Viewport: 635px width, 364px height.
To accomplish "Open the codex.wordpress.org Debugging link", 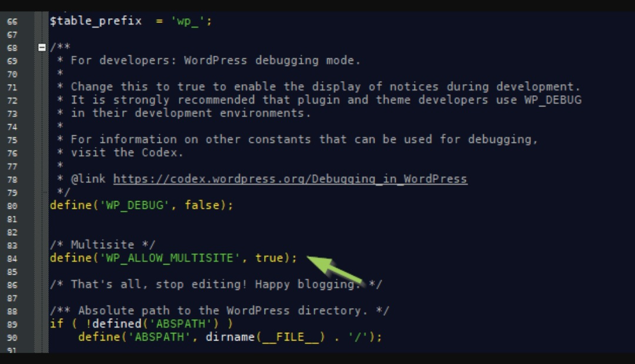I will (290, 179).
